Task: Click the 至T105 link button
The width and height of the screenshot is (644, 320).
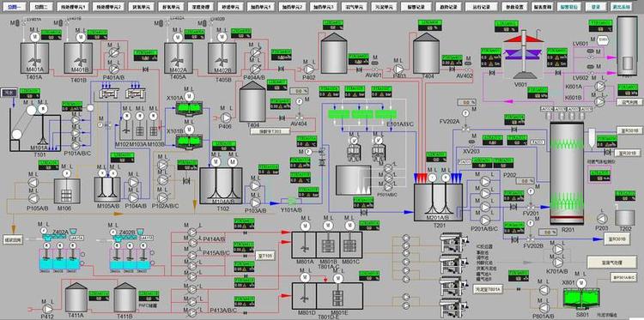Action: point(265,256)
